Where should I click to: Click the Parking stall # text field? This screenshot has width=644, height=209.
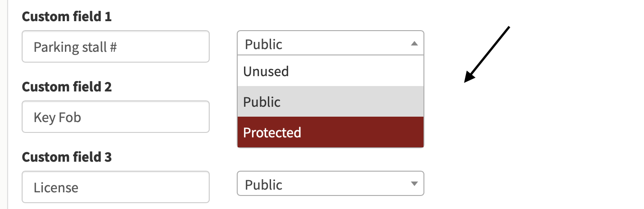(x=115, y=46)
